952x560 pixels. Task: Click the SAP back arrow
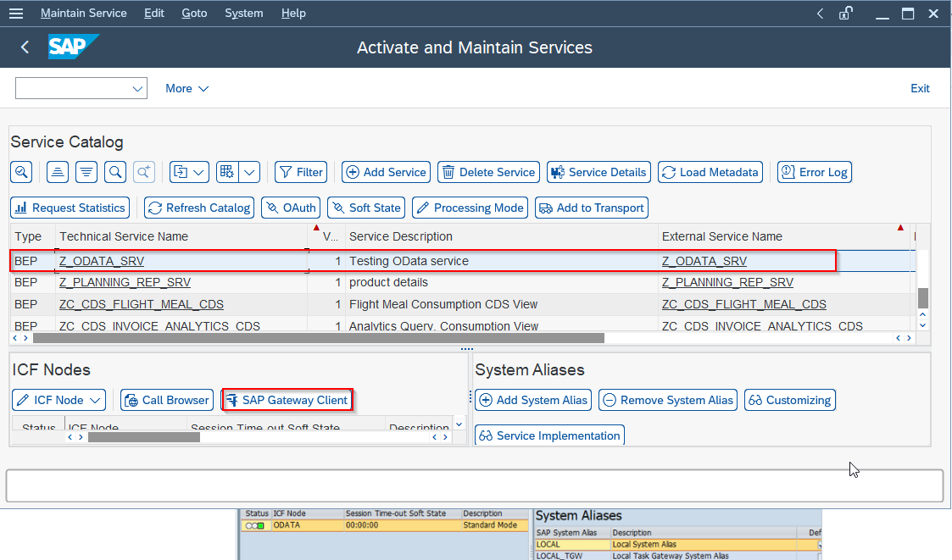[25, 47]
